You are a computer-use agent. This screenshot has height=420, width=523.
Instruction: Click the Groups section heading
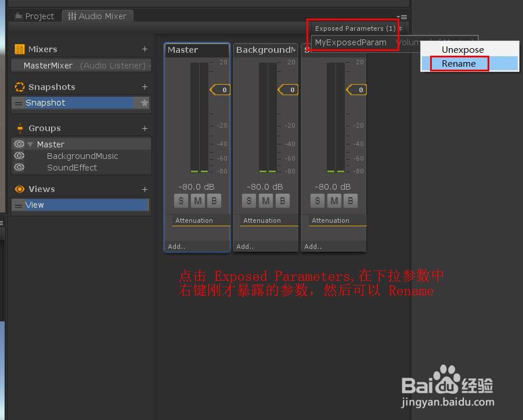[x=45, y=128]
